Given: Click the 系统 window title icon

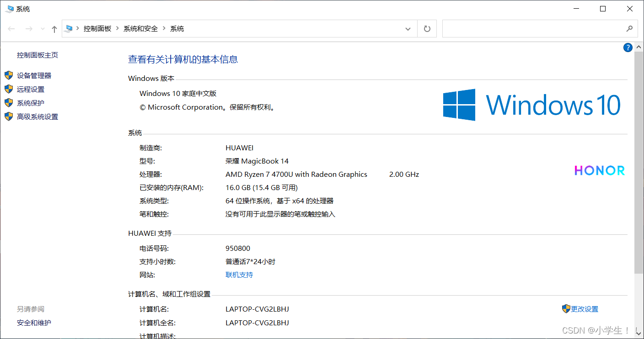Looking at the screenshot, I should click(9, 9).
